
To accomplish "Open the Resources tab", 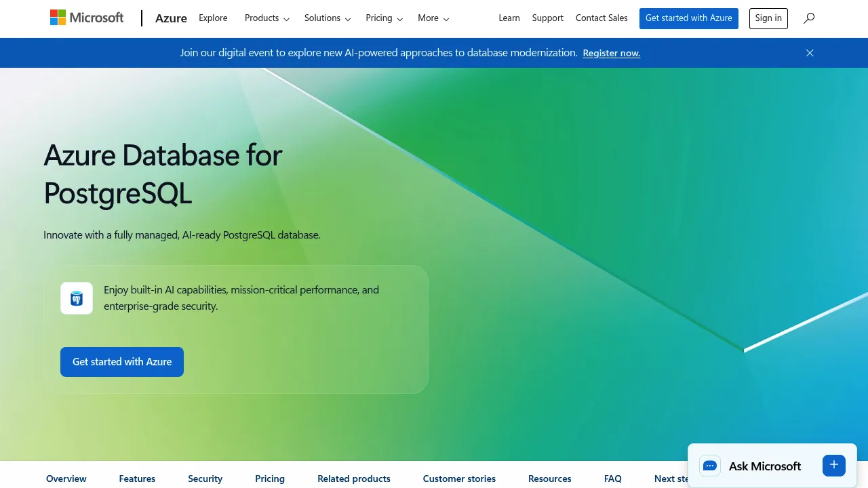I will point(550,479).
